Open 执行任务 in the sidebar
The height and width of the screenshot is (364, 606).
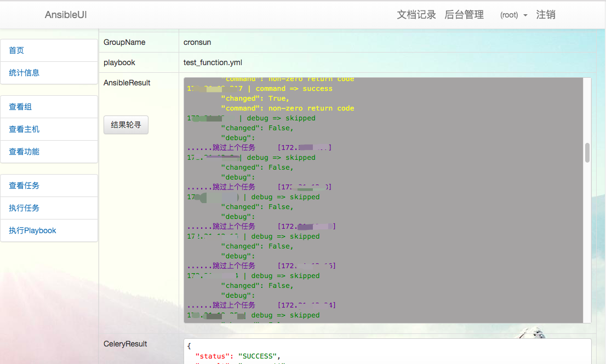(x=49, y=207)
